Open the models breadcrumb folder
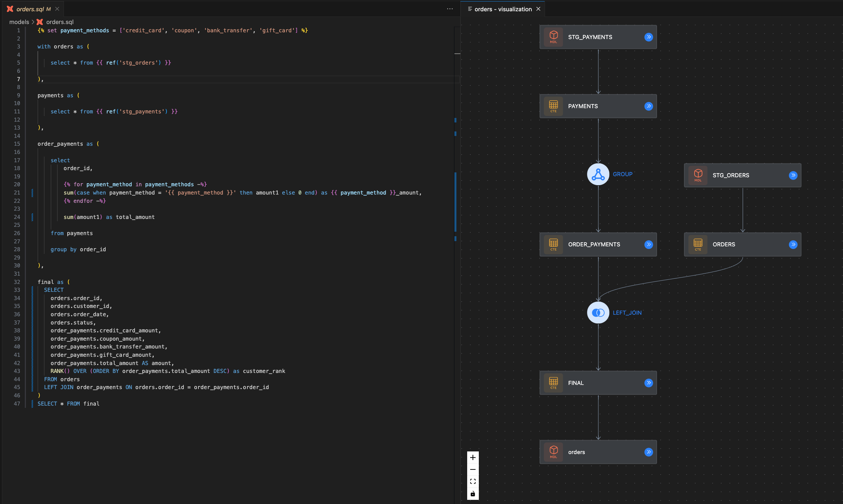The width and height of the screenshot is (843, 504). point(19,22)
